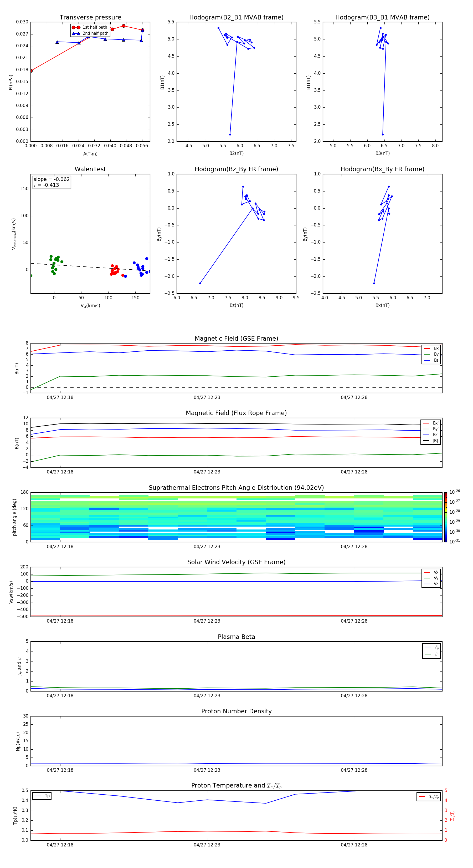Image resolution: width=473 pixels, height=868 pixels.
Task: Click 'By'' in Flux Rope legend
Action: 431,429
